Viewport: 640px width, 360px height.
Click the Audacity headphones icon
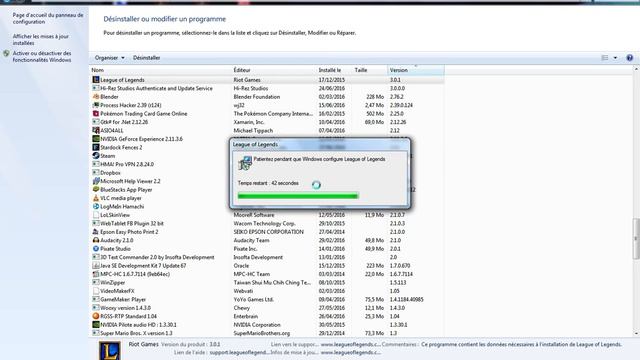pos(96,240)
